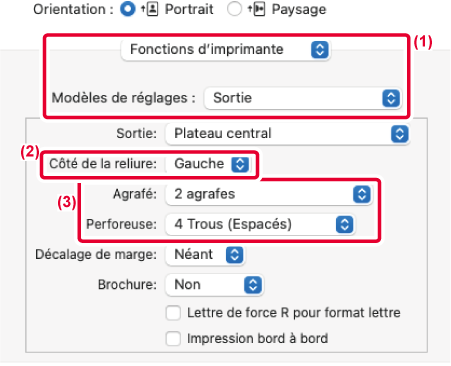Open the Modèles de réglages Sortie dropdown
Screen dimensions: 451x366
303,98
